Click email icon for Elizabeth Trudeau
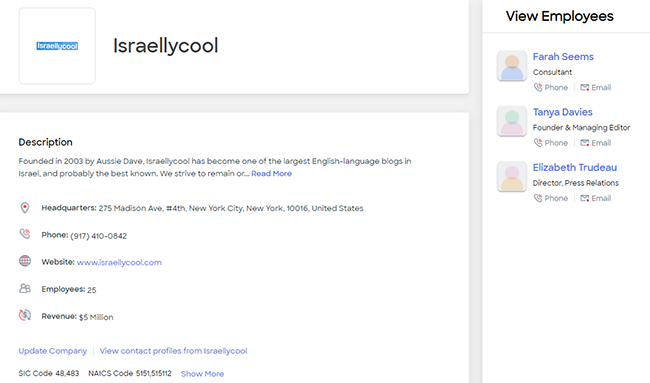The width and height of the screenshot is (650, 383). (585, 198)
